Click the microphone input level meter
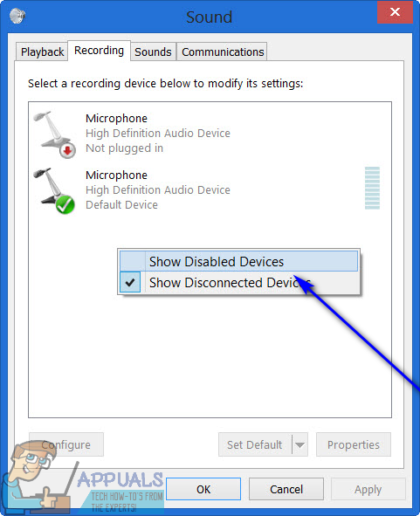This screenshot has height=516, width=420. (x=372, y=189)
